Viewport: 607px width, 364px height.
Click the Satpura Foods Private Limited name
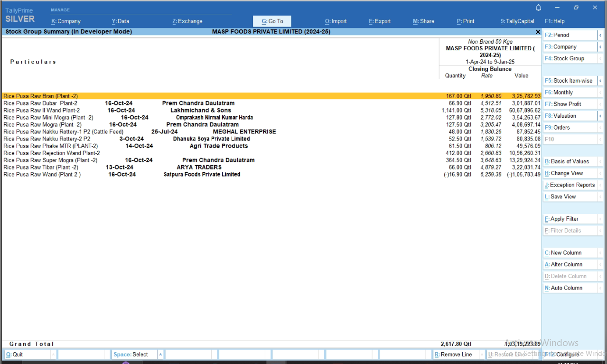tap(202, 175)
